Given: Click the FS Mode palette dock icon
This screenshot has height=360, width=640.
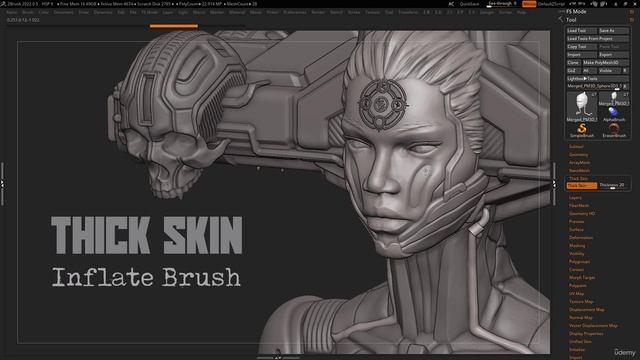Looking at the screenshot, I should click(632, 12).
